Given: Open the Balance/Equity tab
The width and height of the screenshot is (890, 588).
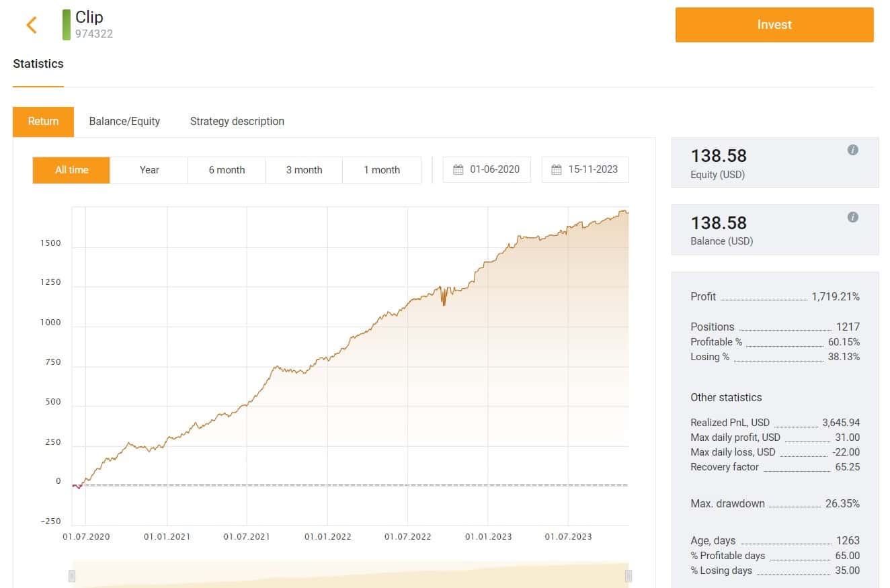Looking at the screenshot, I should tap(124, 122).
